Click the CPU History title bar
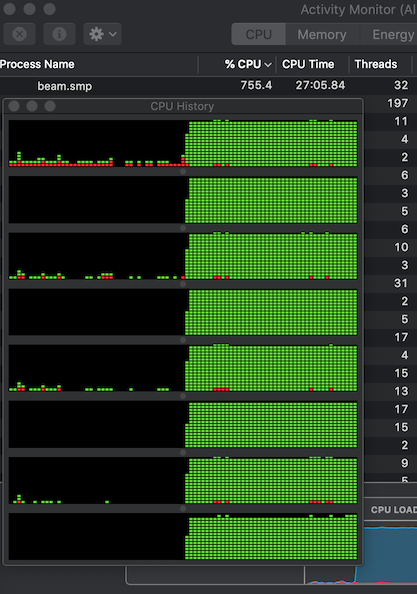This screenshot has width=417, height=594. click(183, 106)
